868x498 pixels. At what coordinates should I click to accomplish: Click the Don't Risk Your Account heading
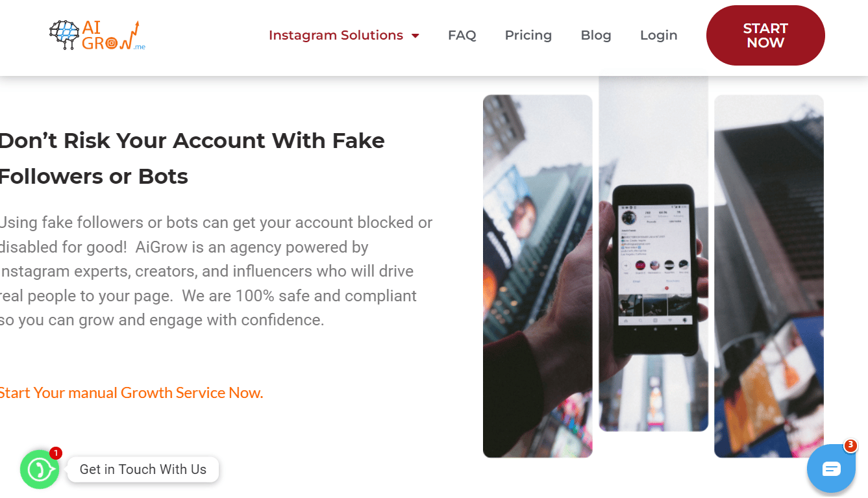pyautogui.click(x=192, y=158)
